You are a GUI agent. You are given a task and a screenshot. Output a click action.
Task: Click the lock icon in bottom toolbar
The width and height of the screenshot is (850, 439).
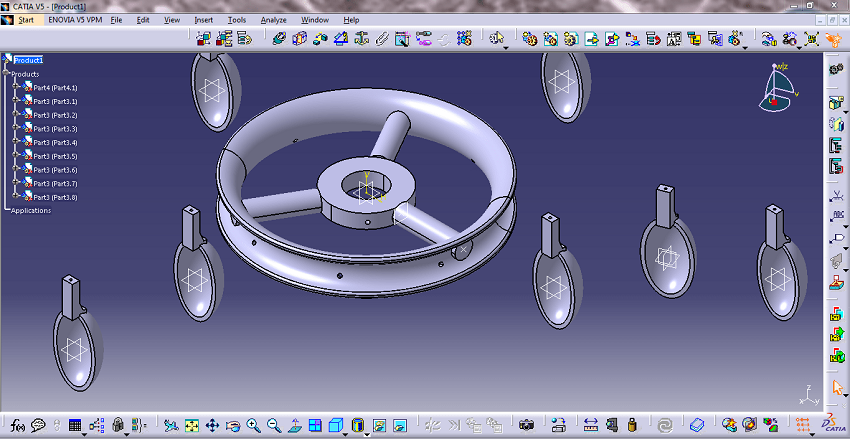pyautogui.click(x=118, y=424)
